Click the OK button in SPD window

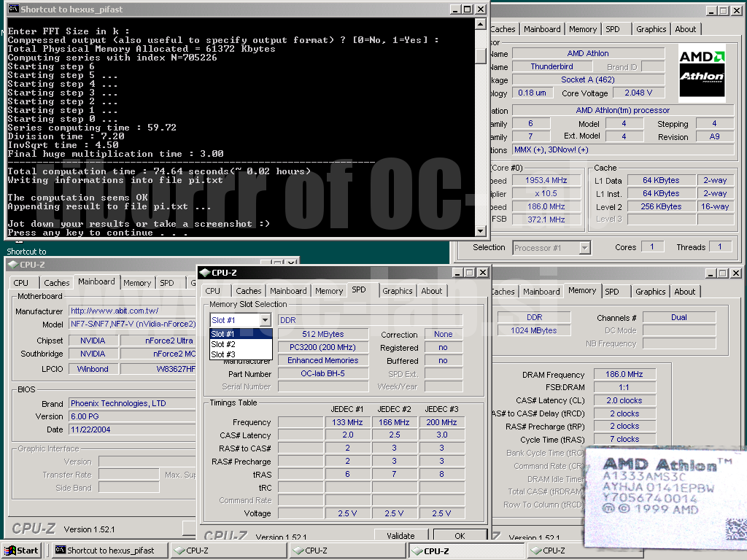point(460,536)
